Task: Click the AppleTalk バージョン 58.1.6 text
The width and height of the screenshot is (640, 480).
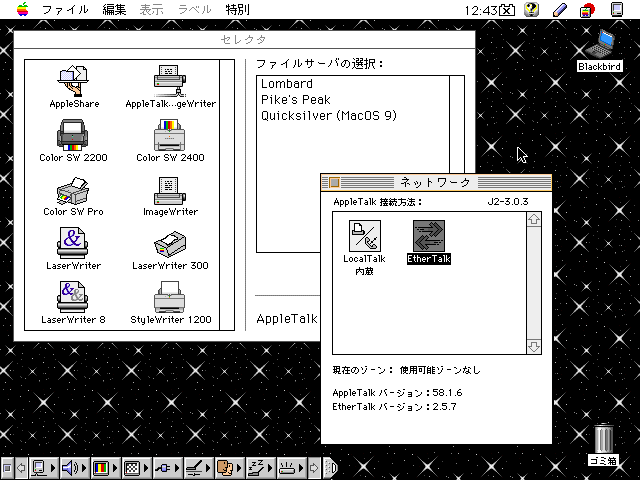Action: 397,393
